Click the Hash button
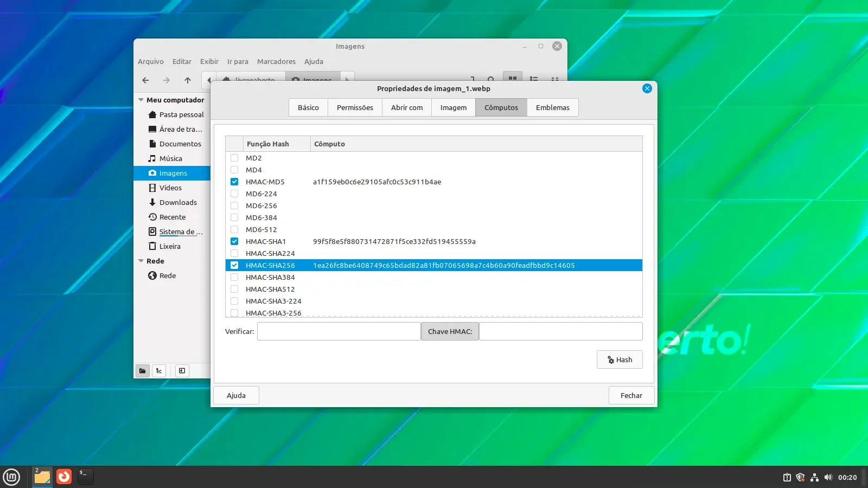 620,359
